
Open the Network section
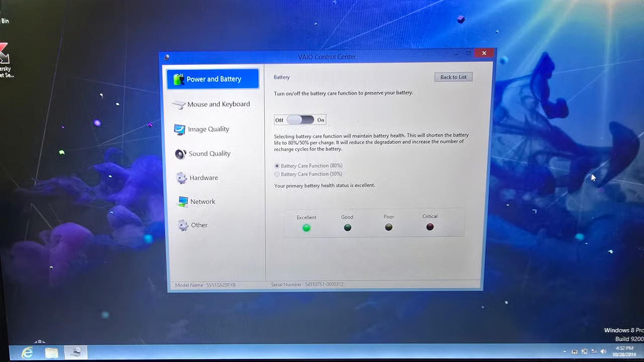196,202
